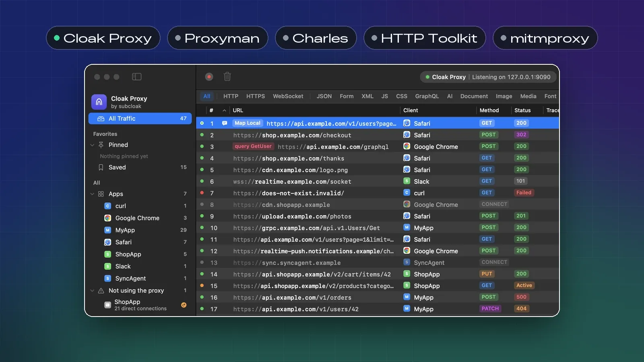Click the Listening on 127.0.0.1:9090 status
The image size is (644, 362).
click(x=511, y=77)
